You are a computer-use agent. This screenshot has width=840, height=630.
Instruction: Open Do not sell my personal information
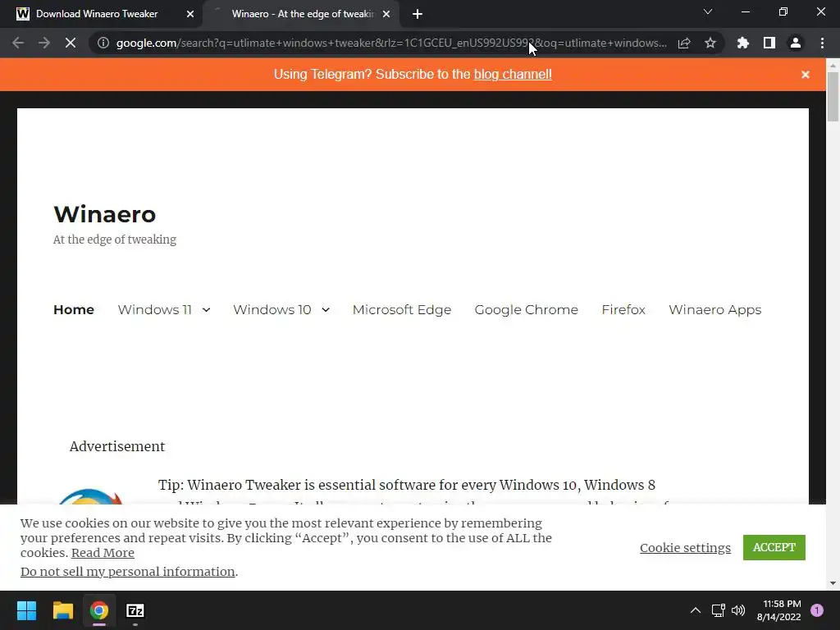pos(127,572)
